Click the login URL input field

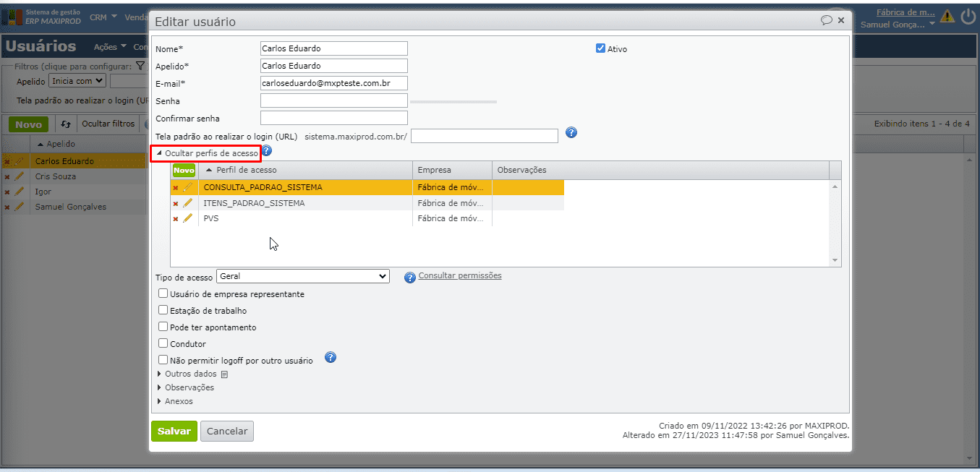click(485, 136)
